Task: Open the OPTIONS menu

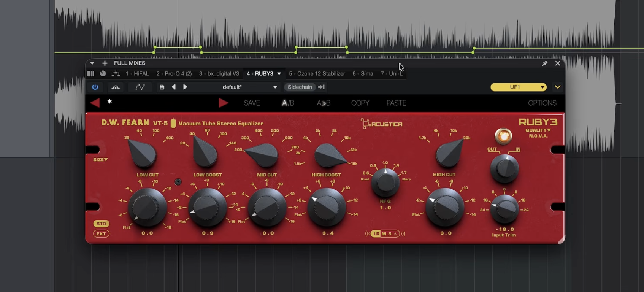Action: coord(542,103)
